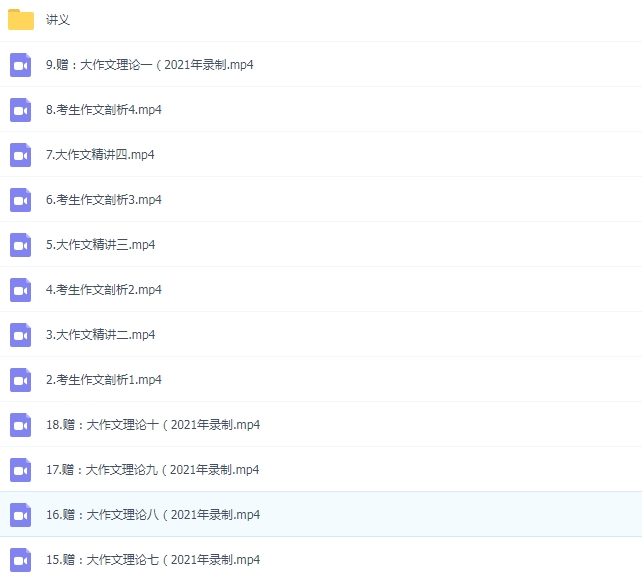Open file 2.考生作文剖析1.mp4
This screenshot has height=581, width=642.
point(104,380)
